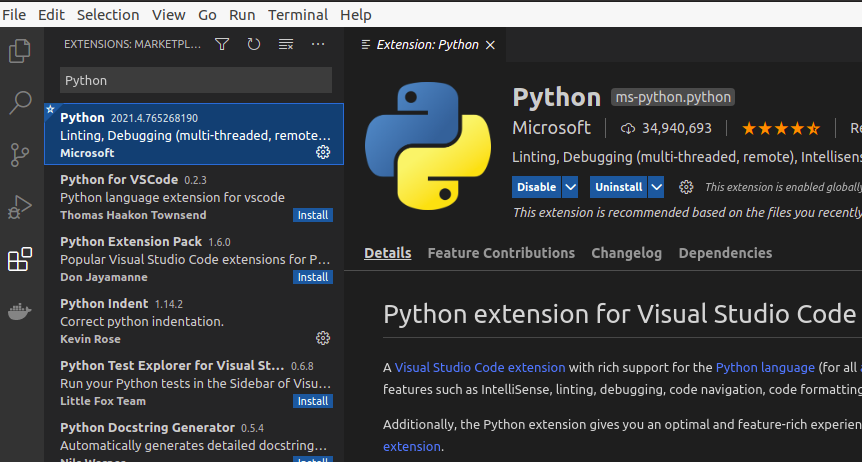Image resolution: width=862 pixels, height=462 pixels.
Task: Open the dropdown arrow next to Uninstall
Action: [656, 187]
